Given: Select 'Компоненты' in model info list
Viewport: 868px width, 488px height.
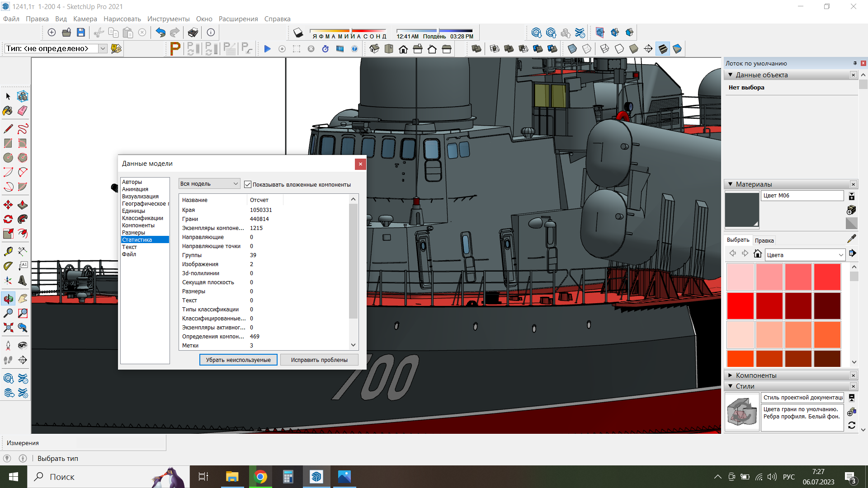Looking at the screenshot, I should click(138, 225).
